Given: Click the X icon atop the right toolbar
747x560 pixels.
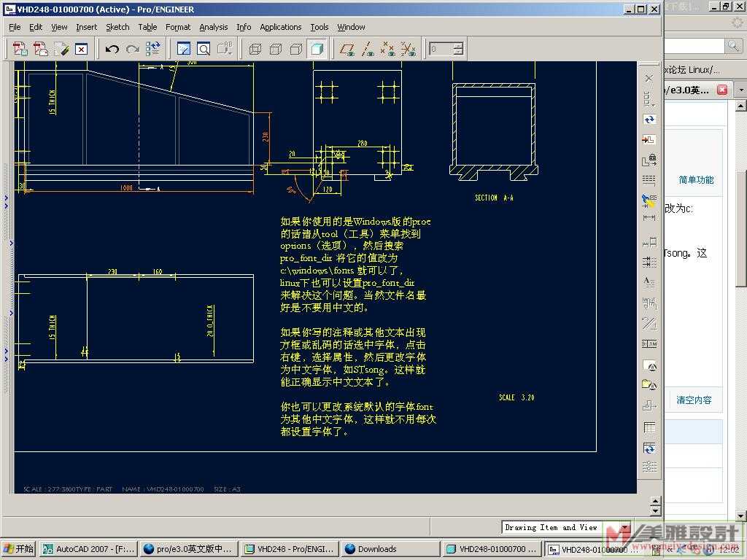Looking at the screenshot, I should tap(649, 78).
